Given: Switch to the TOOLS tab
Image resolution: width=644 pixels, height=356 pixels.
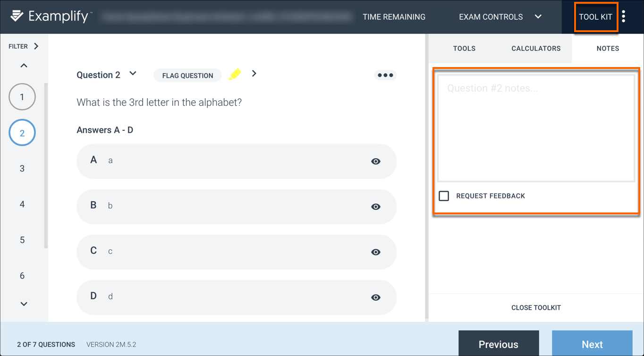Looking at the screenshot, I should tap(464, 48).
